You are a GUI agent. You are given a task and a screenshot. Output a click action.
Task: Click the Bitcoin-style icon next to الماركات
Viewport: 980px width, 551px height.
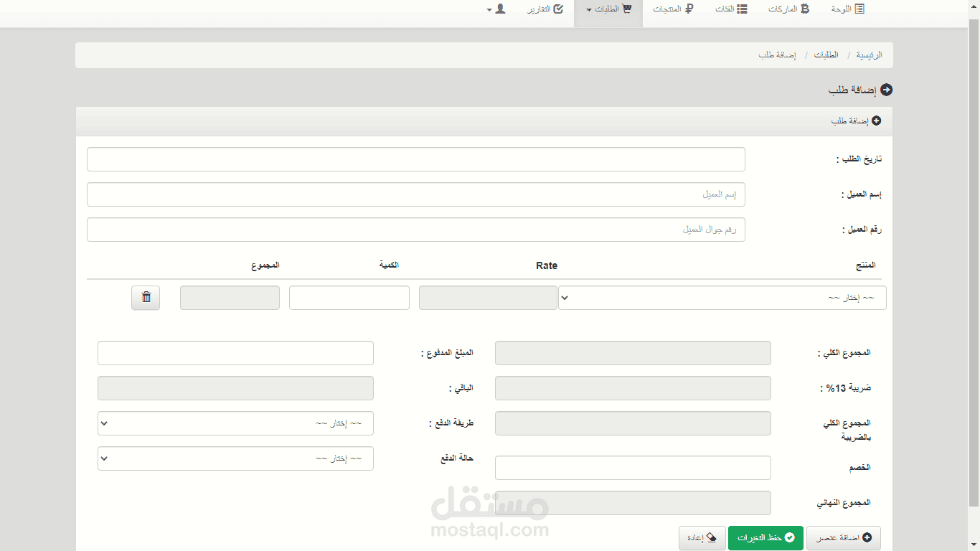(805, 9)
